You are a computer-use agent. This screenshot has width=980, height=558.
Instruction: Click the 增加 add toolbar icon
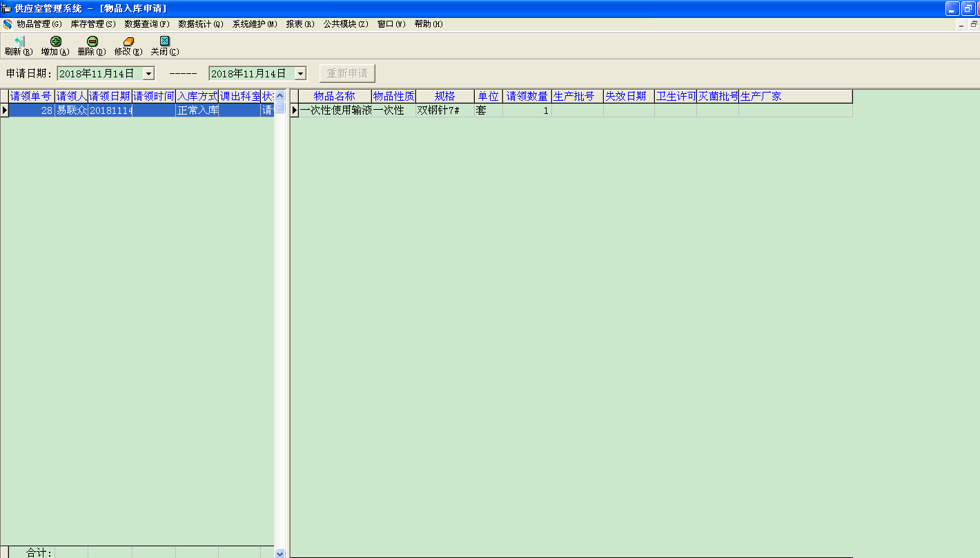(x=56, y=41)
